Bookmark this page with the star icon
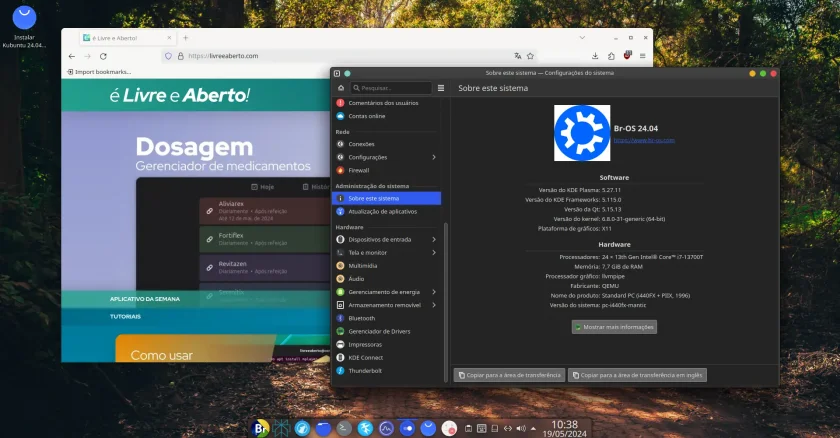Screen dimensions: 840x438 [x=530, y=56]
